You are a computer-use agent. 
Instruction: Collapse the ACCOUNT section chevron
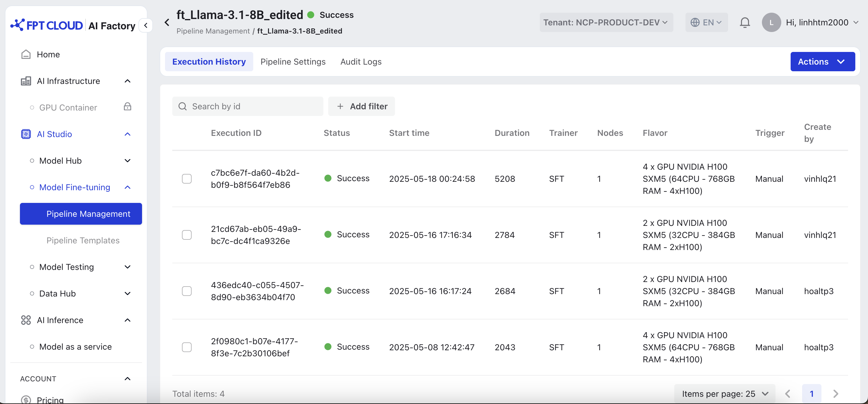click(x=127, y=379)
